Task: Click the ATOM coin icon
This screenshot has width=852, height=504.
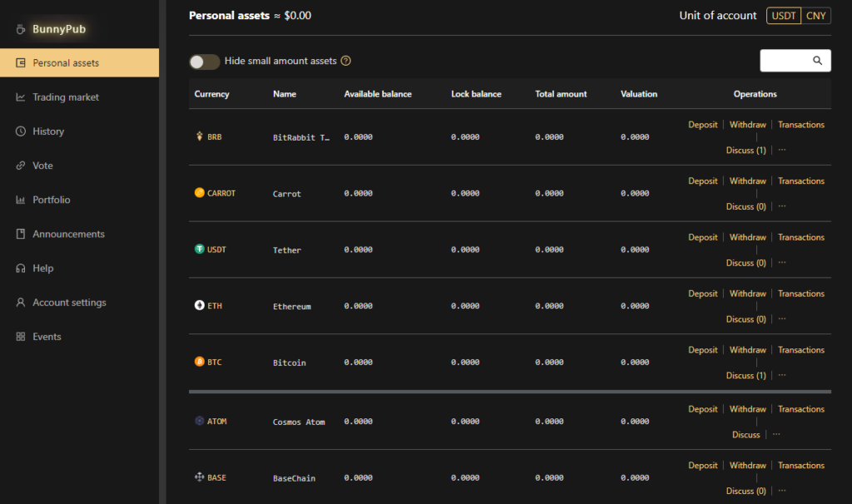Action: [200, 421]
